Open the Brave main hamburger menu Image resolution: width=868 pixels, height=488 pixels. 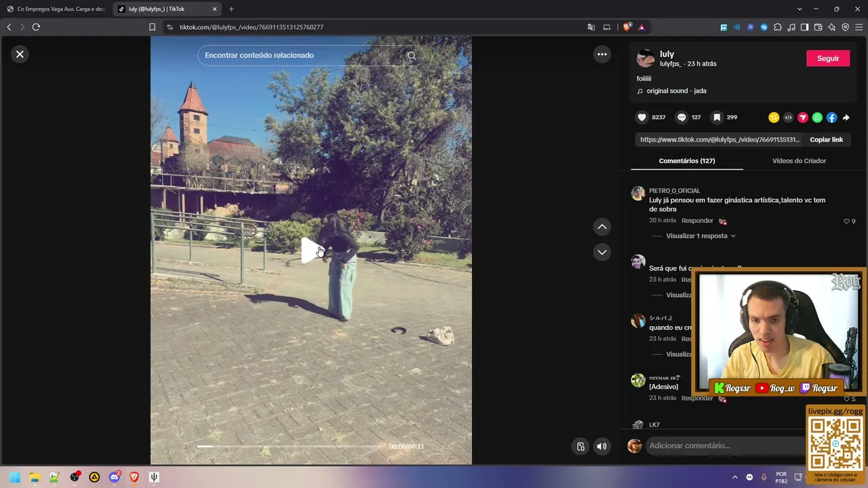click(x=859, y=27)
